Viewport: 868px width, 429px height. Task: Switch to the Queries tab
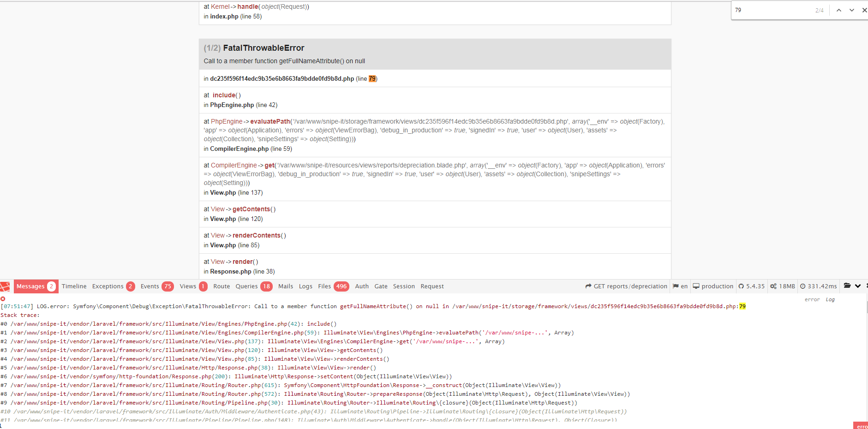(x=246, y=286)
